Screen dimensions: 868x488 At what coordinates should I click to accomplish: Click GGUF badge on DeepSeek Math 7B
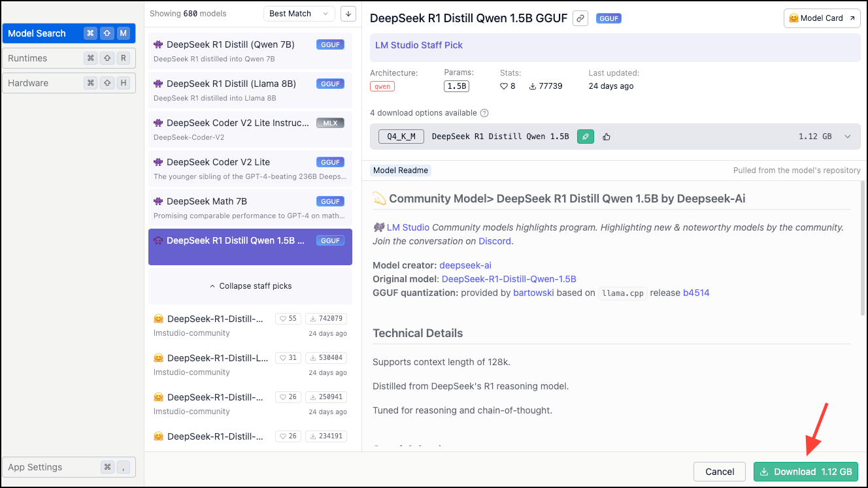[x=330, y=201]
